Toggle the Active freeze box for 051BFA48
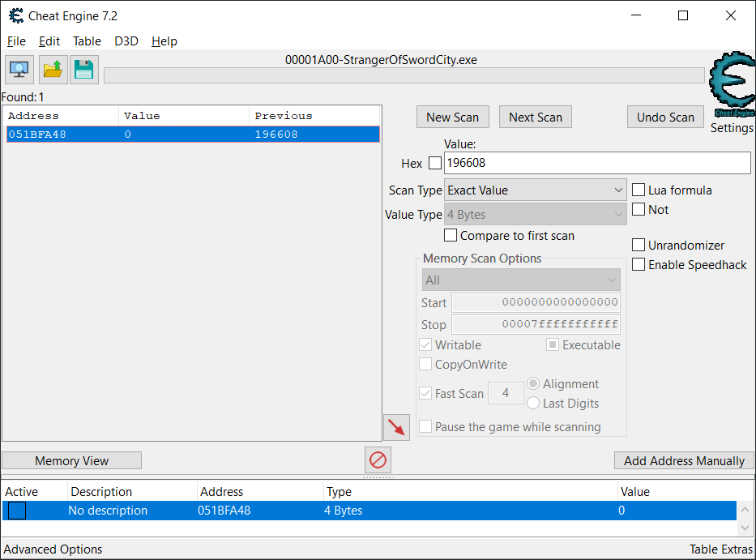The width and height of the screenshot is (756, 560). (17, 511)
